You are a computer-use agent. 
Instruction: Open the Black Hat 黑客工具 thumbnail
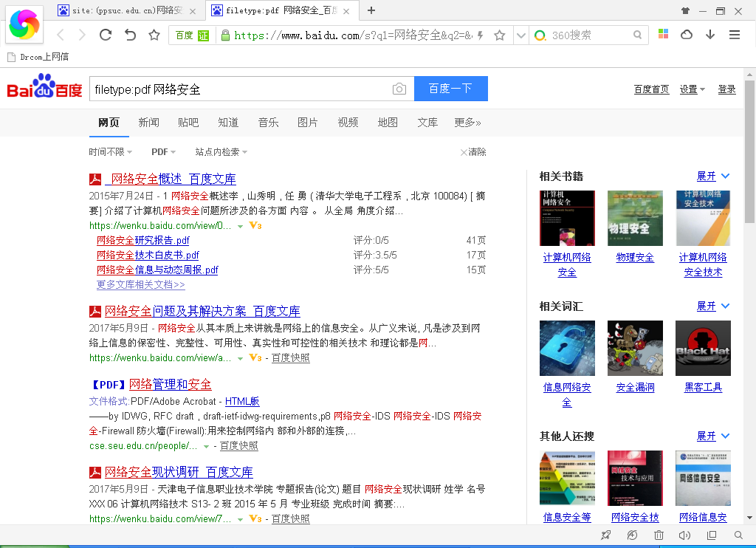point(703,348)
